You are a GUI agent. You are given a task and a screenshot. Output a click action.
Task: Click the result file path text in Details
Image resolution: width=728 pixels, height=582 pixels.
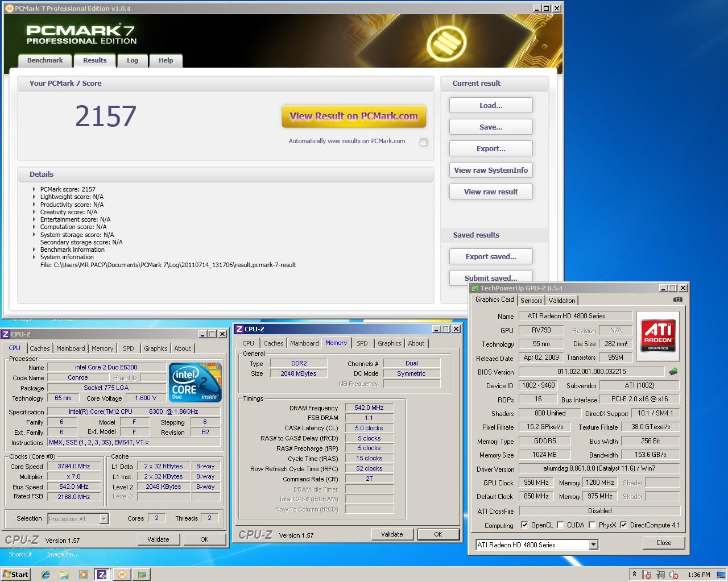pyautogui.click(x=168, y=265)
